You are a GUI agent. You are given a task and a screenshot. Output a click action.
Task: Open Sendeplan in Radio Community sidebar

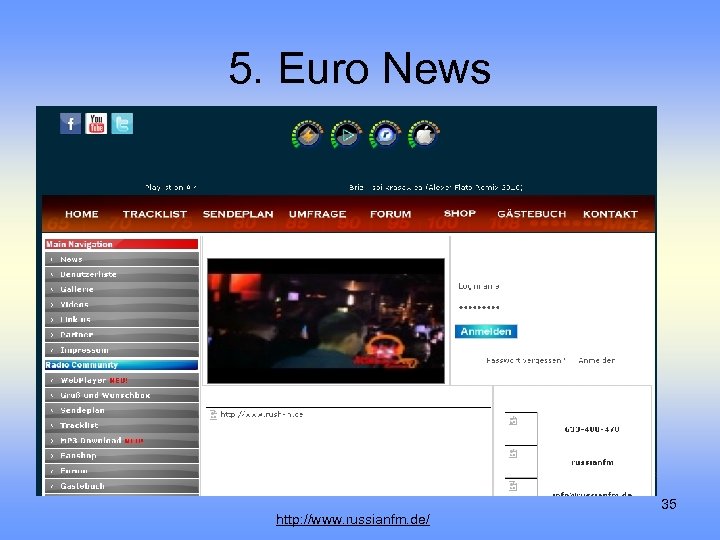click(x=122, y=411)
